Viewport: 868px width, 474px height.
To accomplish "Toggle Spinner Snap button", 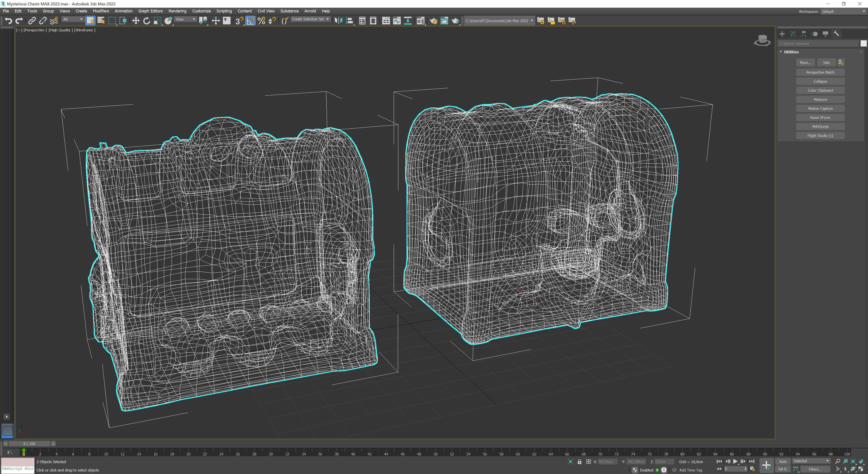I will point(272,21).
